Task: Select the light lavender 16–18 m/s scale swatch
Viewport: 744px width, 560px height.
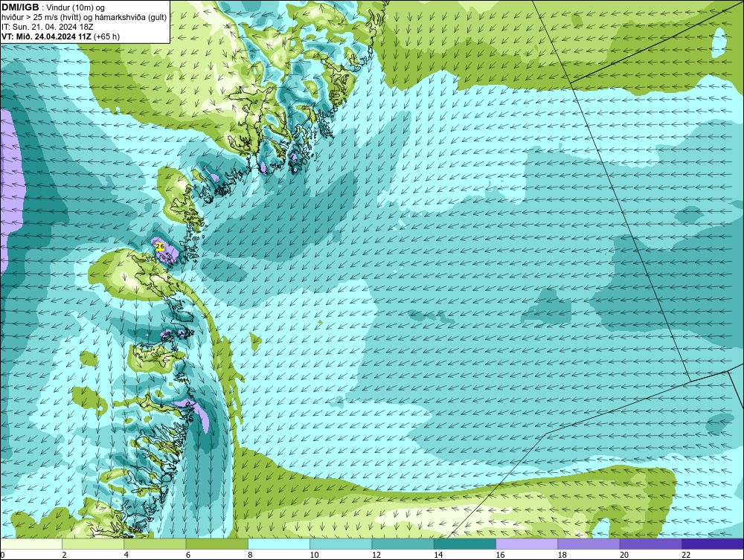Action: [x=527, y=544]
